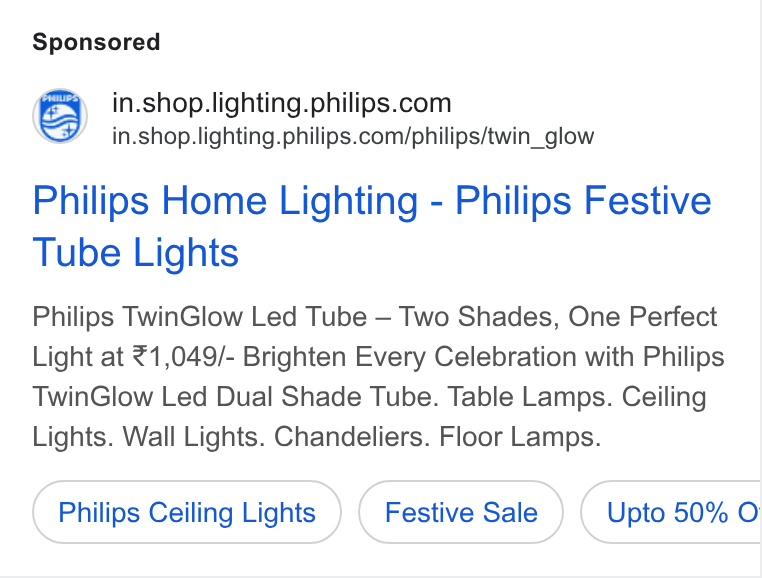Click the 'Tube Lights' headline second line
This screenshot has height=578, width=762.
136,253
